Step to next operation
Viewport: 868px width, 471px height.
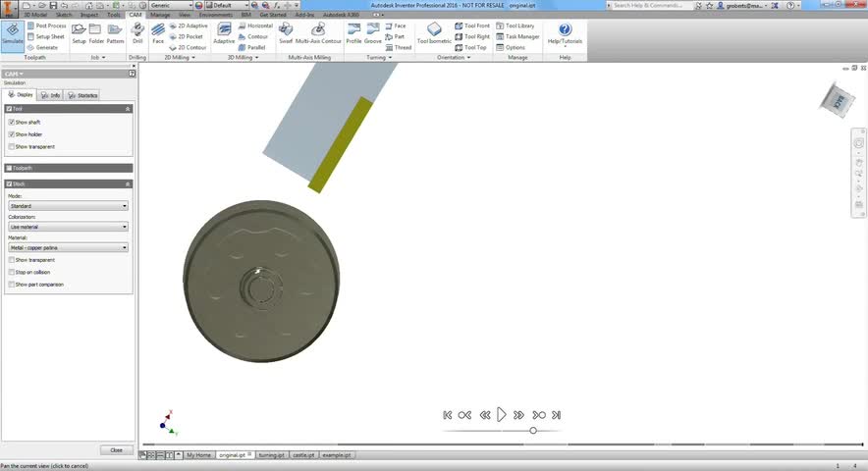(x=539, y=414)
